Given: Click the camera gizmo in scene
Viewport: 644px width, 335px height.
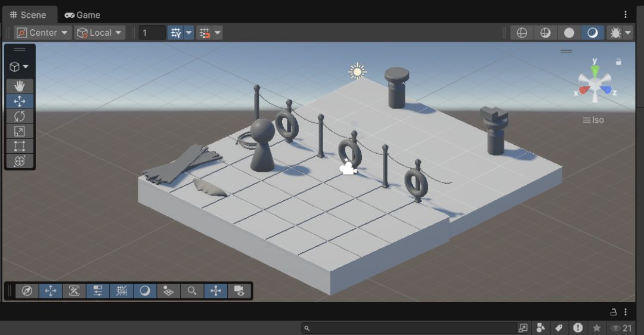Looking at the screenshot, I should [348, 167].
